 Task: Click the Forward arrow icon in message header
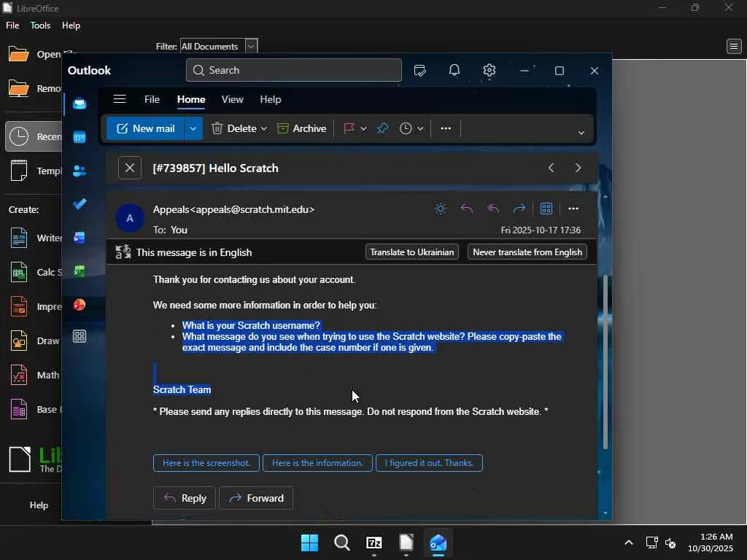tap(519, 209)
